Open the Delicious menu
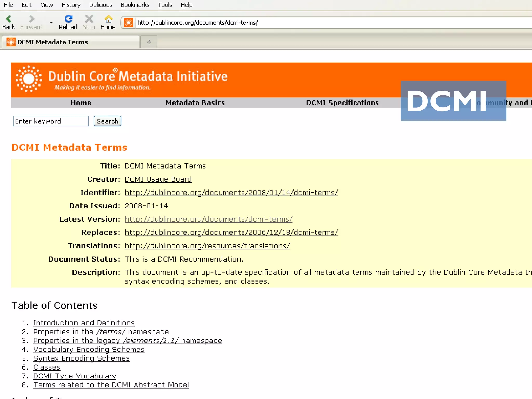The height and width of the screenshot is (399, 532). [101, 5]
